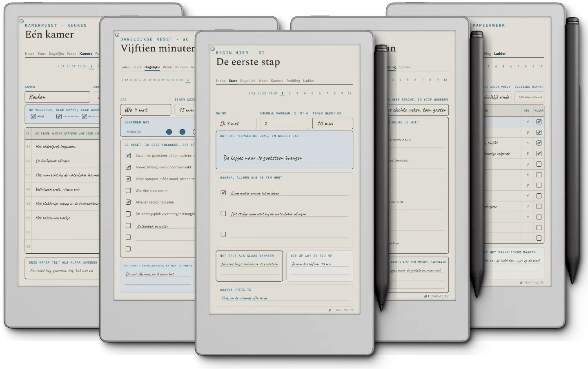Select the active Ladder tab on the Papierwerk page
This screenshot has height=369, width=588.
click(500, 54)
